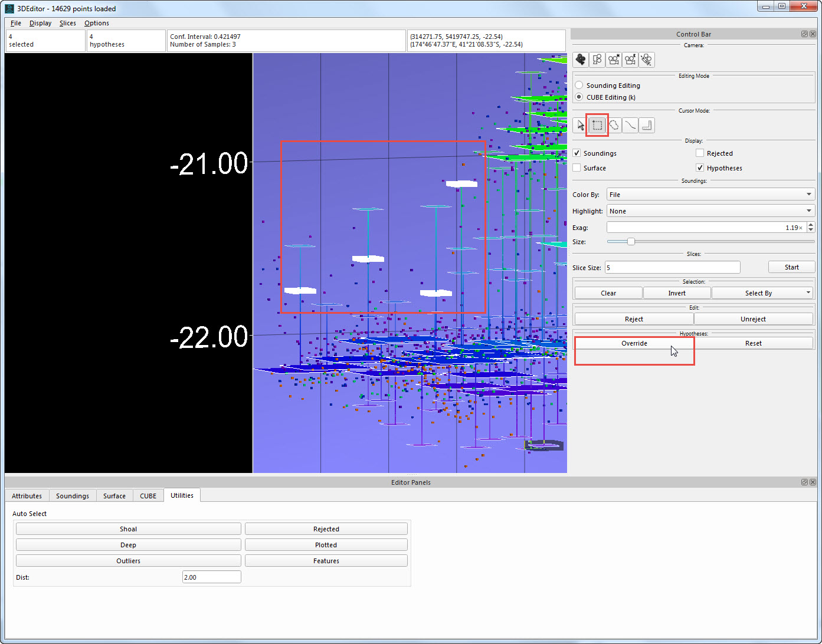Open the Select By dropdown arrow
This screenshot has height=644, width=822.
[x=808, y=293]
